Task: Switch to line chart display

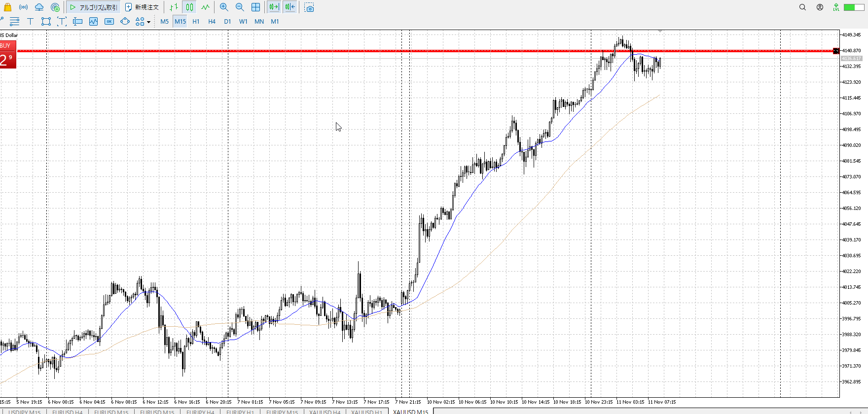Action: coord(205,7)
